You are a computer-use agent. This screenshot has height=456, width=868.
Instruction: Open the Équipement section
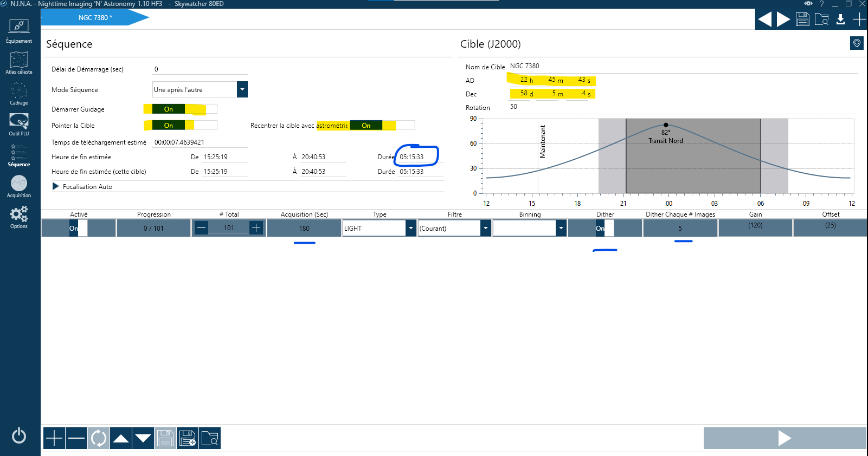[x=19, y=31]
